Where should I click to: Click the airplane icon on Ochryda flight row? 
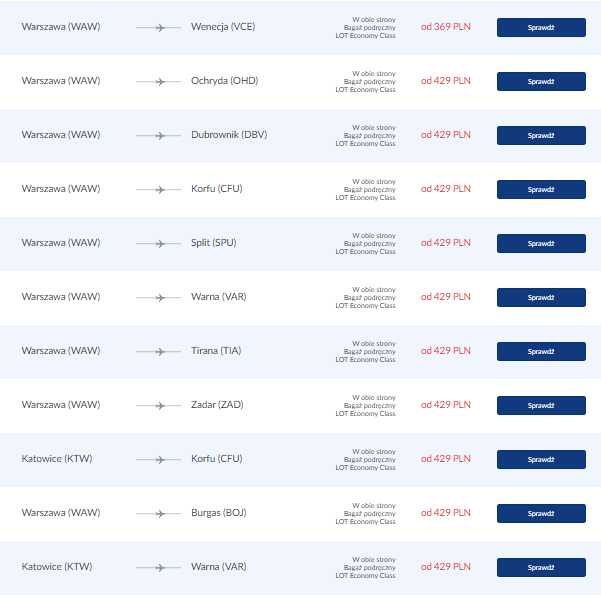point(158,82)
